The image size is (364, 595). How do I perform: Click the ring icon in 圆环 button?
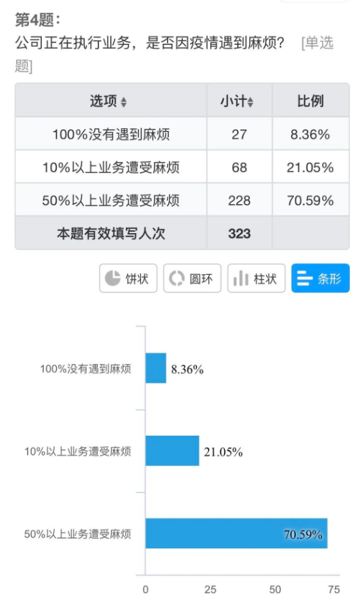(176, 278)
